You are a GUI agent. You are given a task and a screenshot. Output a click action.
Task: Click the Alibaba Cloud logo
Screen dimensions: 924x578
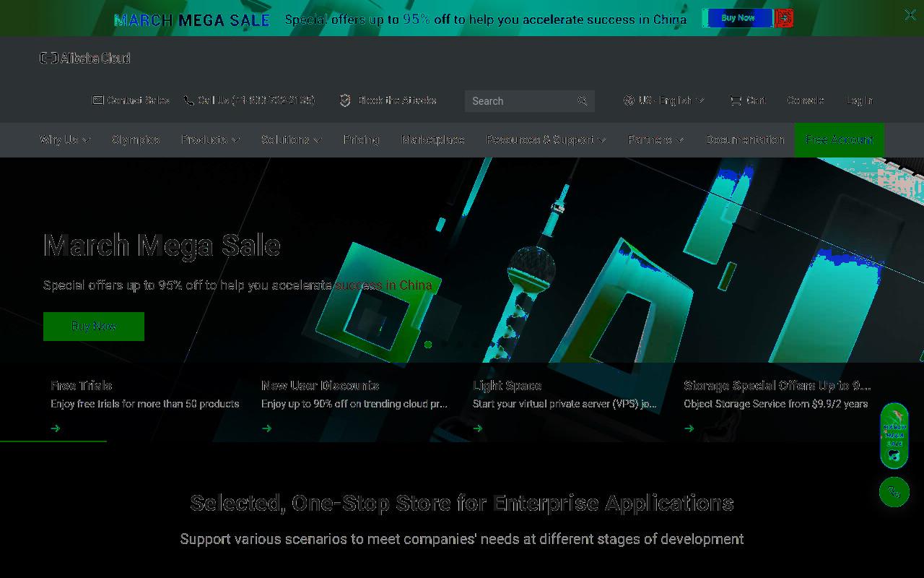click(85, 58)
